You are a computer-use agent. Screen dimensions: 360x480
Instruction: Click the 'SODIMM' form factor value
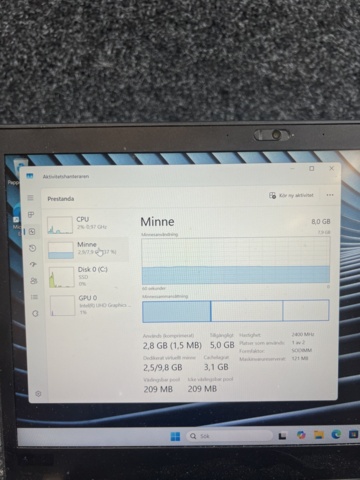click(302, 350)
